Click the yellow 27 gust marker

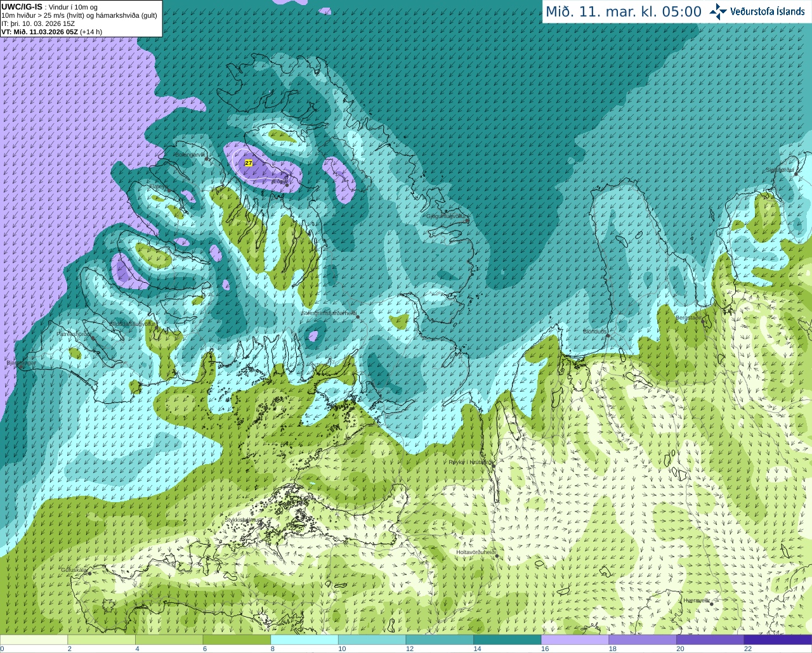coord(249,163)
